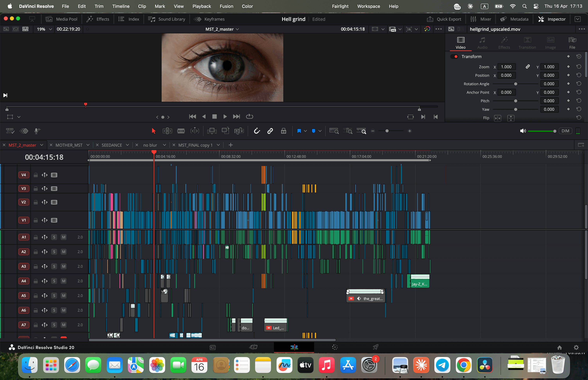
Task: Toggle the linked selection chain icon
Action: [270, 131]
